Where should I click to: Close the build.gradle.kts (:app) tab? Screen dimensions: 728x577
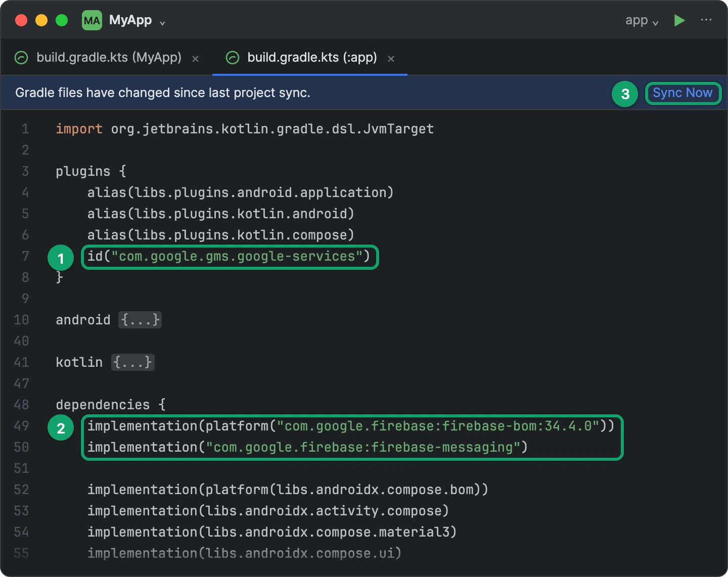[x=391, y=59]
